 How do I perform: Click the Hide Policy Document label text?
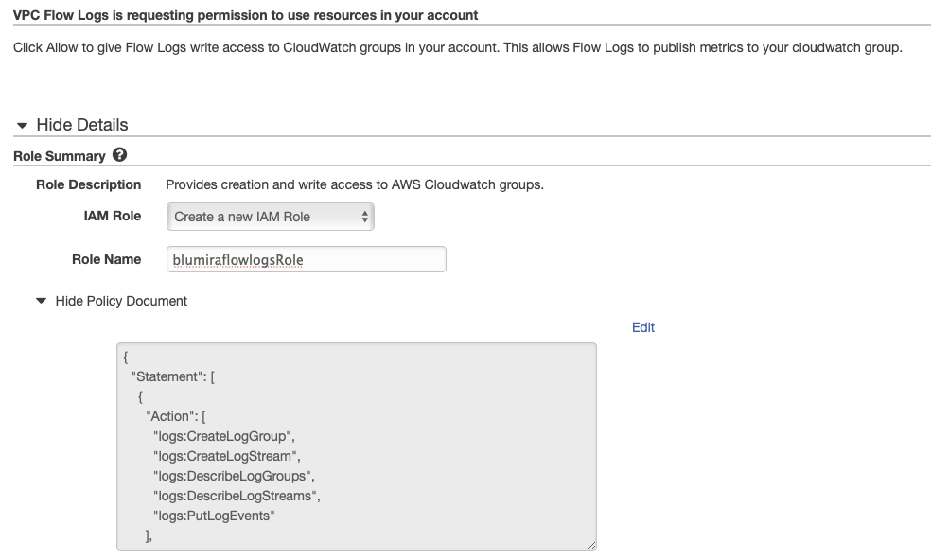tap(121, 301)
